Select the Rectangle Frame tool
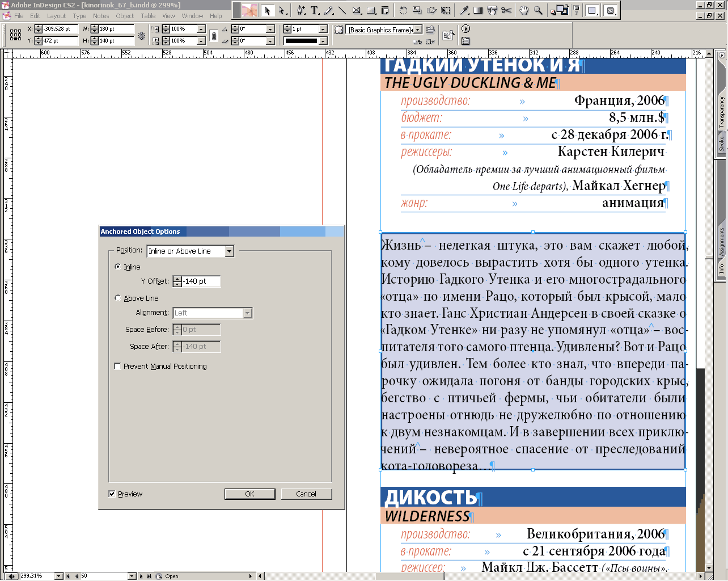Viewport: 728px width, 581px height. (x=357, y=10)
